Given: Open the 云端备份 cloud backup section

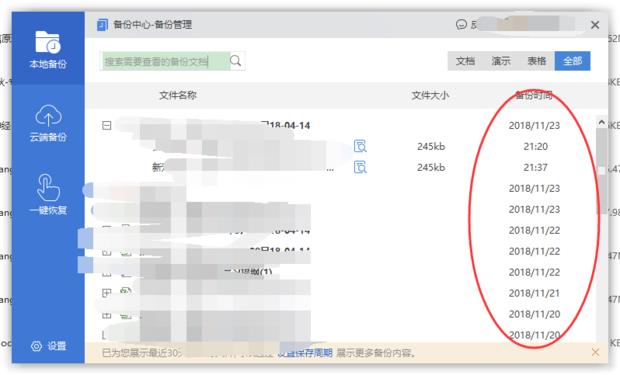Looking at the screenshot, I should [x=48, y=123].
